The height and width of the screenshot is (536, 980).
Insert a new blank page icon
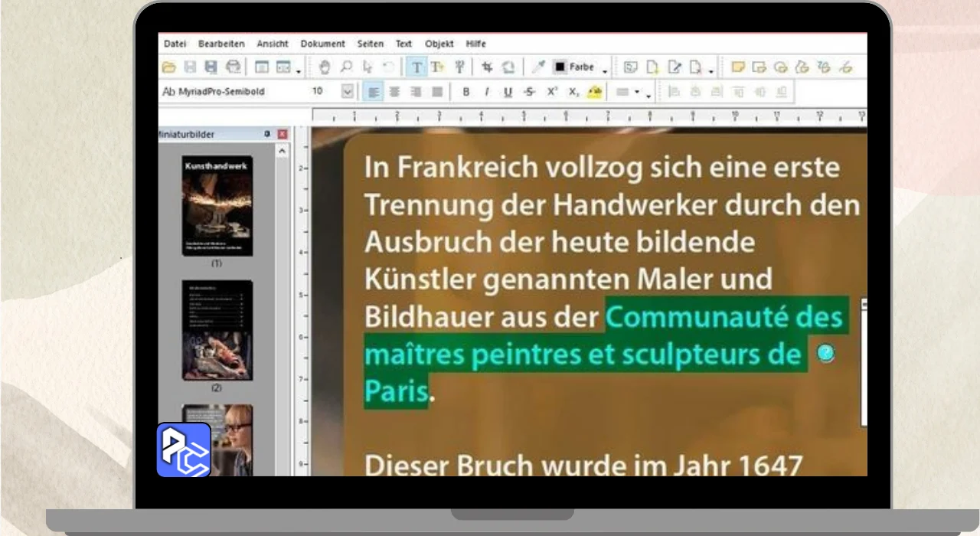[x=652, y=67]
